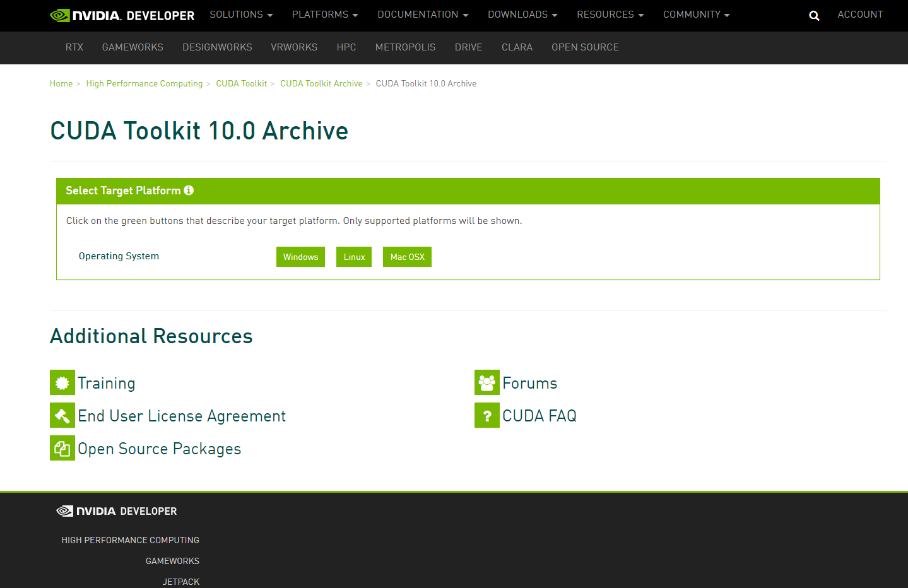Select the Windows operating system button
Viewport: 908px width, 588px height.
coord(300,257)
